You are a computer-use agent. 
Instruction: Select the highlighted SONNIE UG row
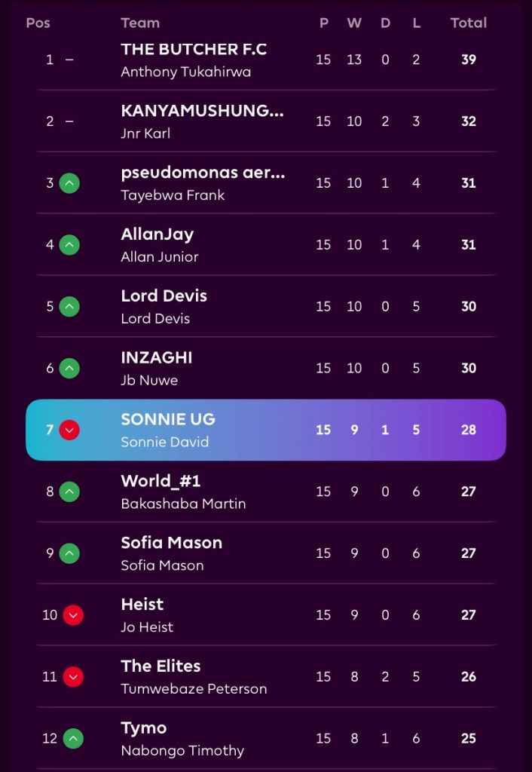(x=265, y=430)
